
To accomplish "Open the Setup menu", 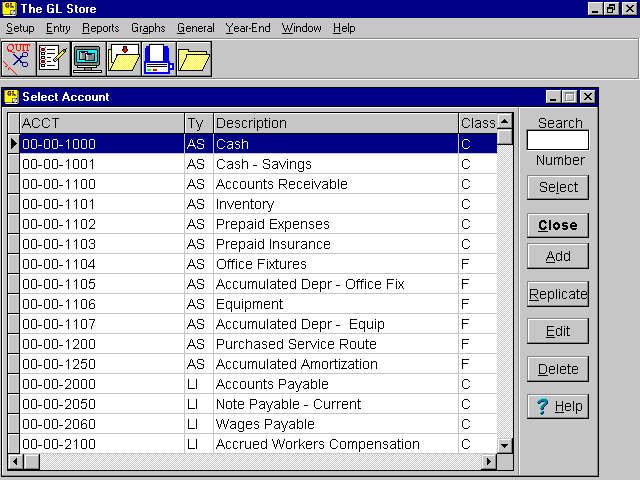I will (x=20, y=28).
